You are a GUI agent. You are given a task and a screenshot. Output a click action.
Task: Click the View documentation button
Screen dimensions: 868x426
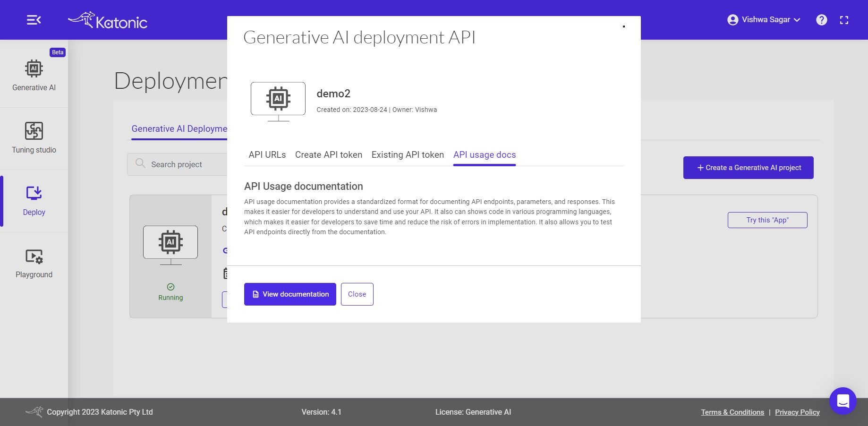point(290,294)
